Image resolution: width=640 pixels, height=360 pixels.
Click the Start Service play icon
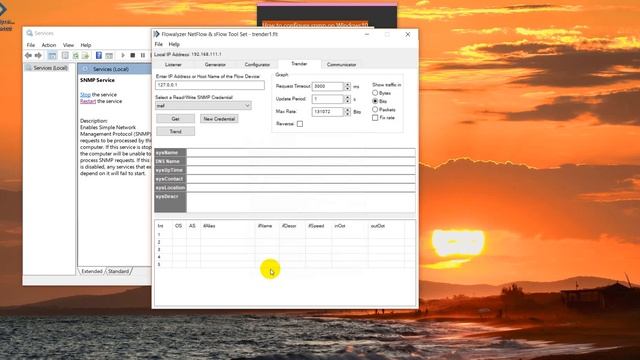point(123,55)
